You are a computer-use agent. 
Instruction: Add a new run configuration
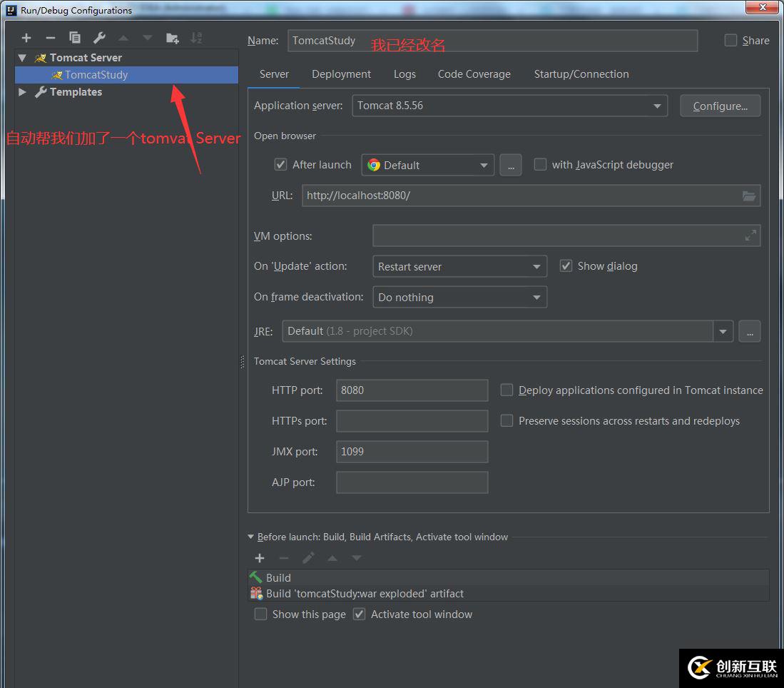pyautogui.click(x=26, y=38)
